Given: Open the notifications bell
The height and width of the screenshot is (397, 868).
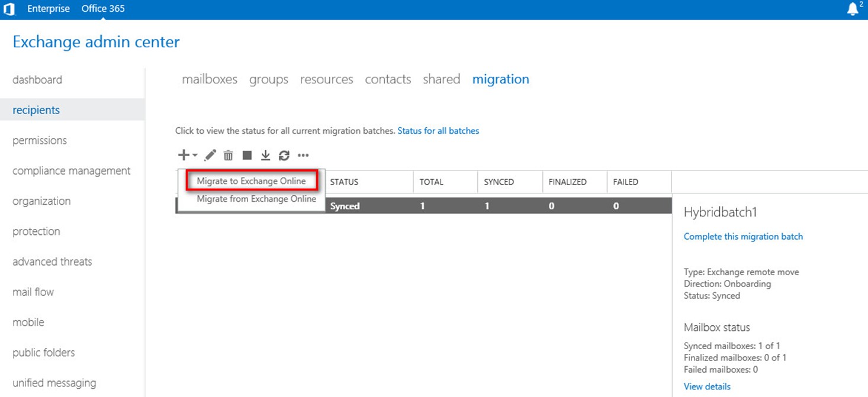Looking at the screenshot, I should pyautogui.click(x=853, y=9).
